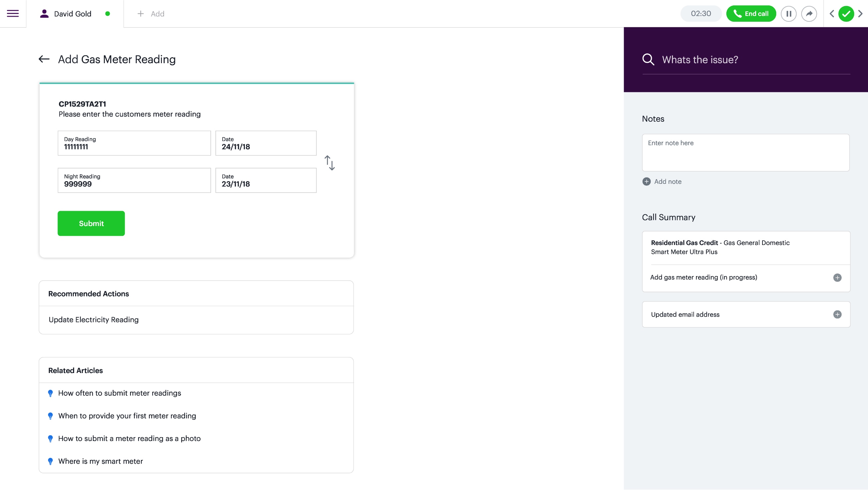This screenshot has width=868, height=490.
Task: Forward the call using the share arrow
Action: [809, 14]
